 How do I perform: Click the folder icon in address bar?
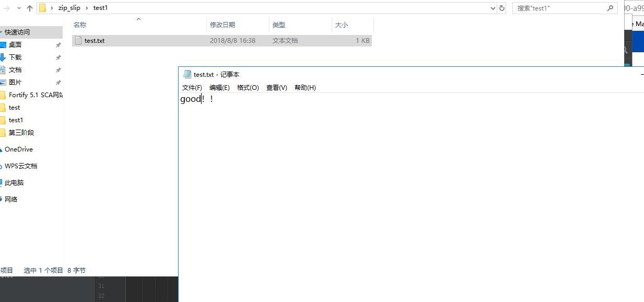[x=43, y=8]
